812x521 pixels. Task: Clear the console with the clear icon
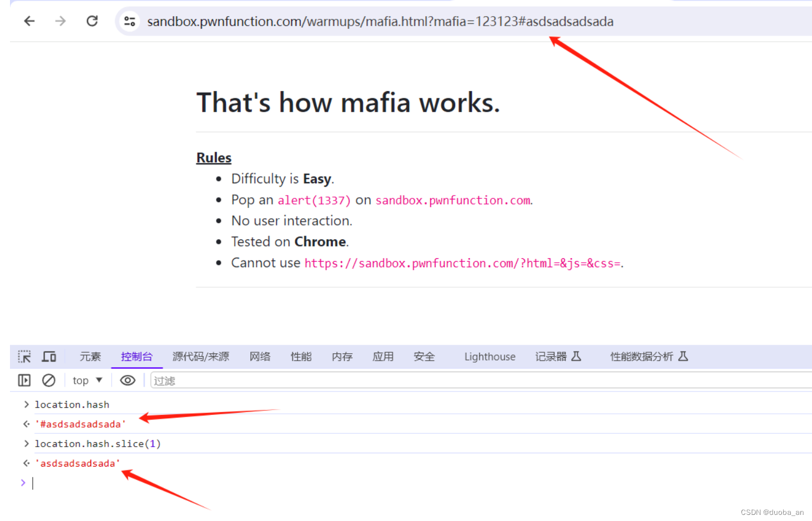[x=49, y=380]
